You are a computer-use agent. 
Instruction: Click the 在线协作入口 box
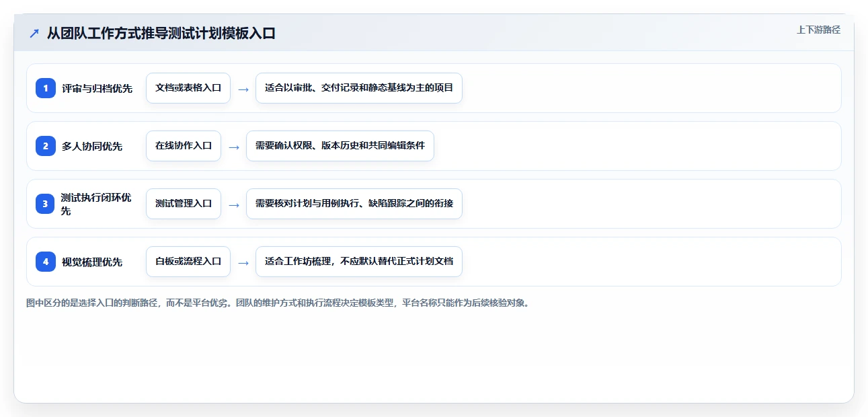click(184, 146)
